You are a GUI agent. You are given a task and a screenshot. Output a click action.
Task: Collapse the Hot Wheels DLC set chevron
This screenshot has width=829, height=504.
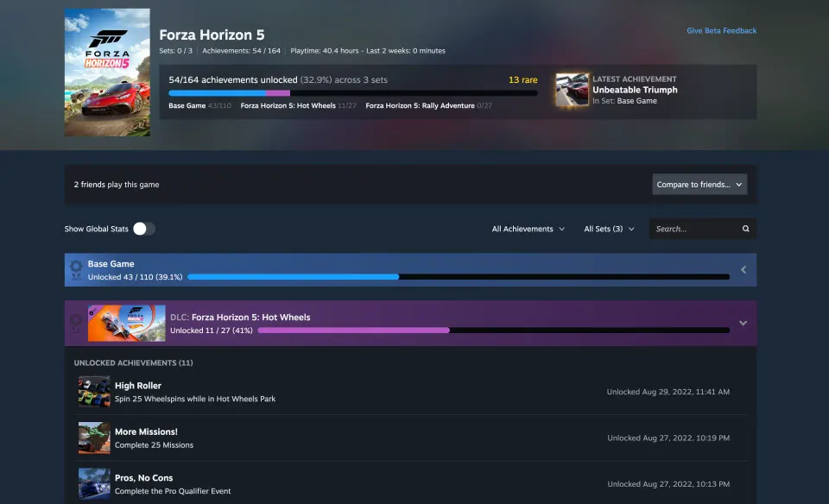point(743,324)
